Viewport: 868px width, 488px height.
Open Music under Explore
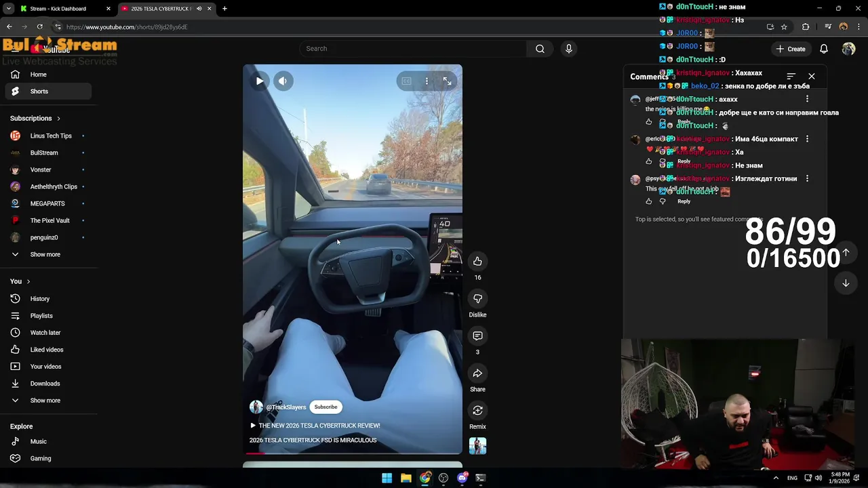click(x=47, y=441)
